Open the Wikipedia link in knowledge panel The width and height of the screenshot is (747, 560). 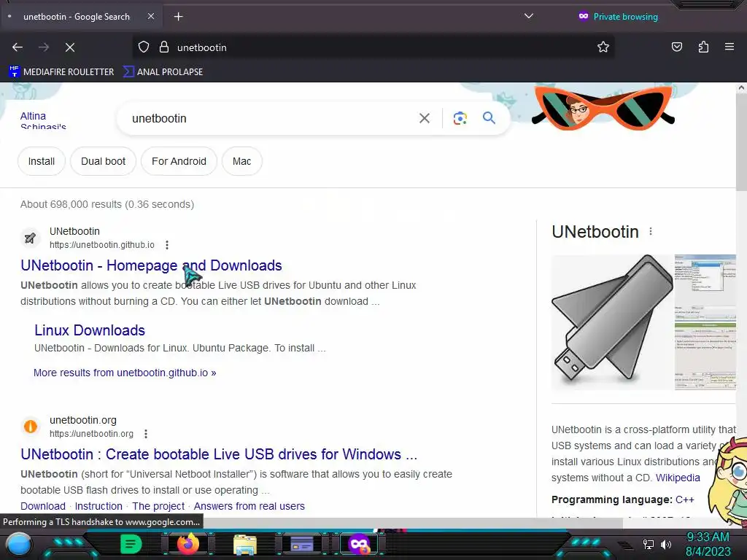pyautogui.click(x=678, y=478)
